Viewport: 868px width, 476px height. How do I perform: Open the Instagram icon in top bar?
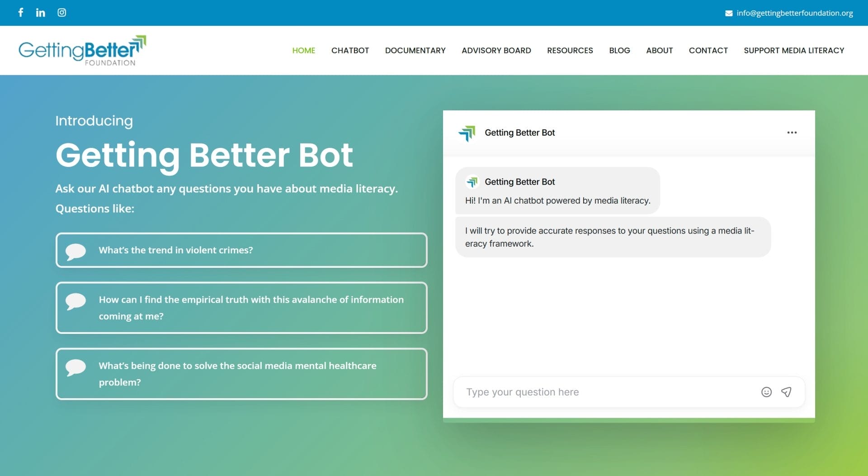(62, 13)
